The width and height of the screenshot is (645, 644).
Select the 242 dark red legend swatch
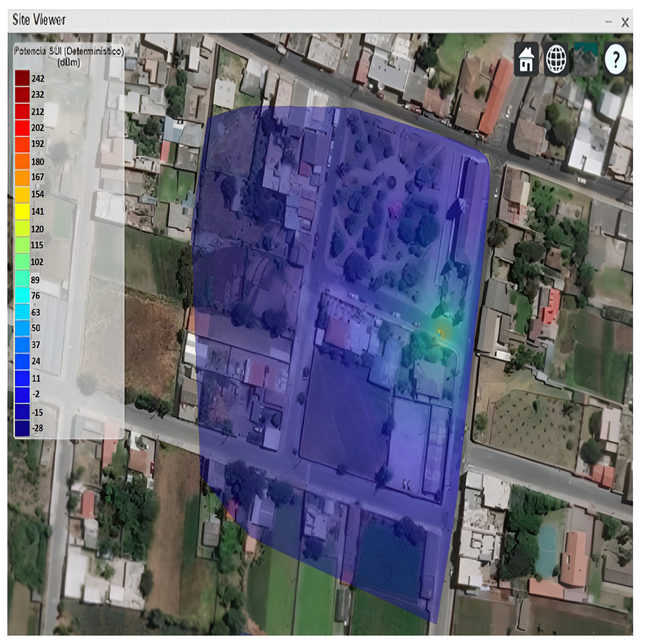click(x=22, y=78)
